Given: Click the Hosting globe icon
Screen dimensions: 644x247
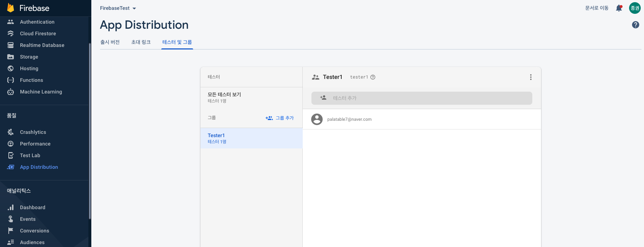Looking at the screenshot, I should click(x=11, y=68).
